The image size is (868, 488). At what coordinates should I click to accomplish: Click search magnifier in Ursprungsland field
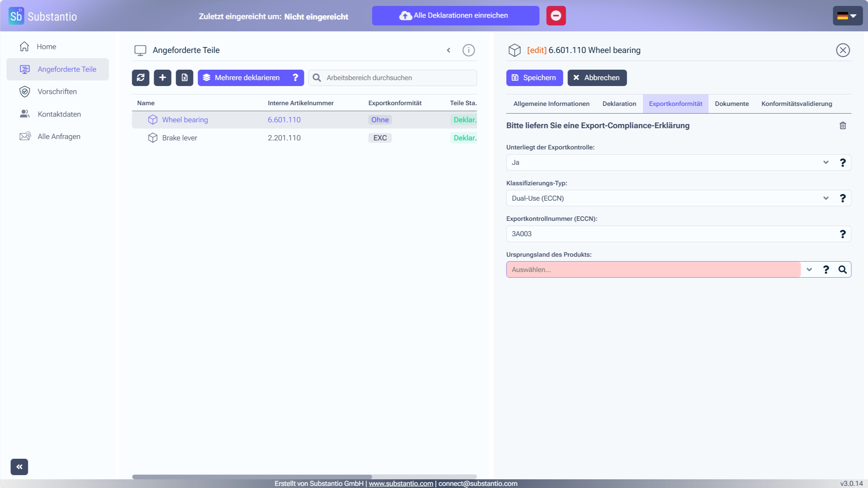click(x=843, y=270)
